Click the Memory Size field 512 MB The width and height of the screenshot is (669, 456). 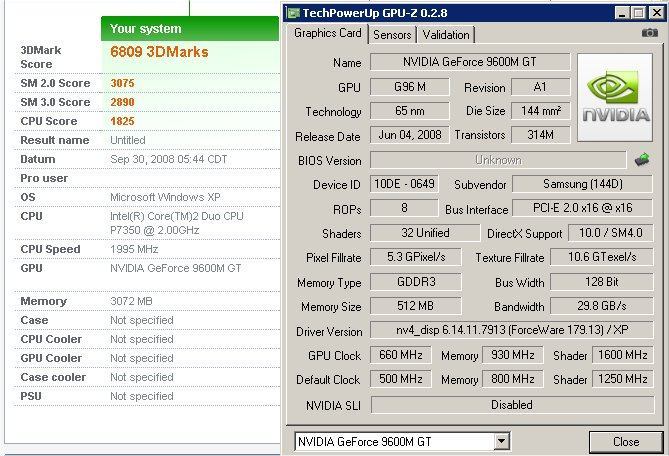416,306
